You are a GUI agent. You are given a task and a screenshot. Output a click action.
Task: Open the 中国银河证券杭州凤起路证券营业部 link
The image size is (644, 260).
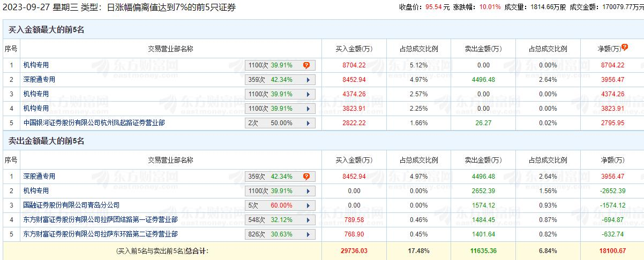coord(94,123)
